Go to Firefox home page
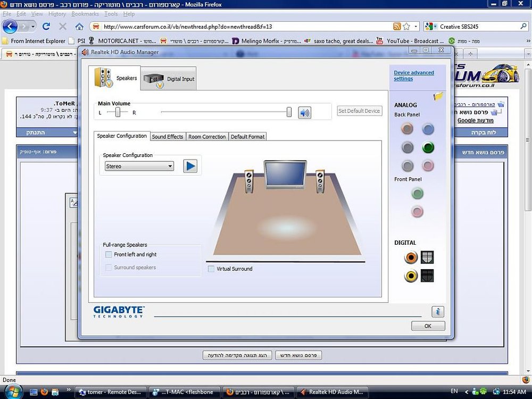 tap(79, 27)
